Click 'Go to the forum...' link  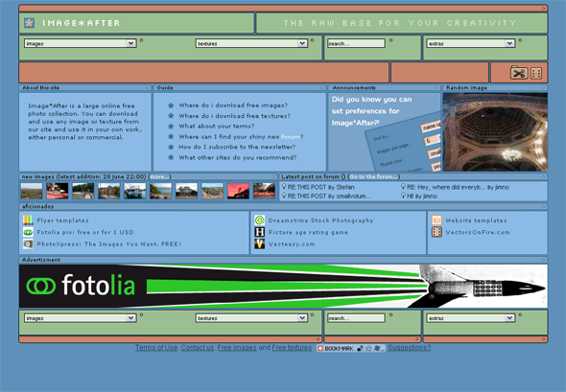tap(374, 176)
